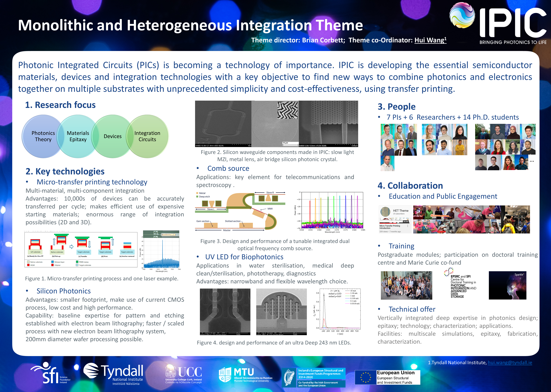Click the '3. People' heading
This screenshot has width=551, height=392.
tap(397, 107)
